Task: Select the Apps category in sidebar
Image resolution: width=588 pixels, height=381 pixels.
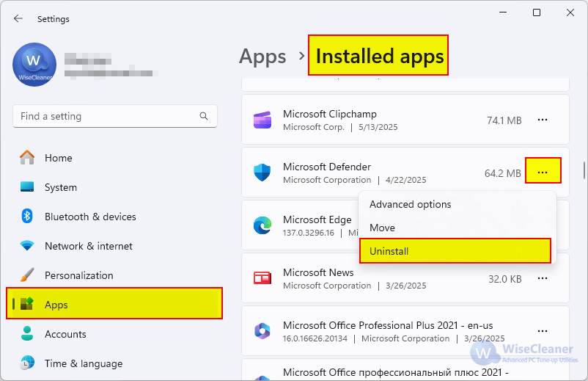Action: [114, 304]
